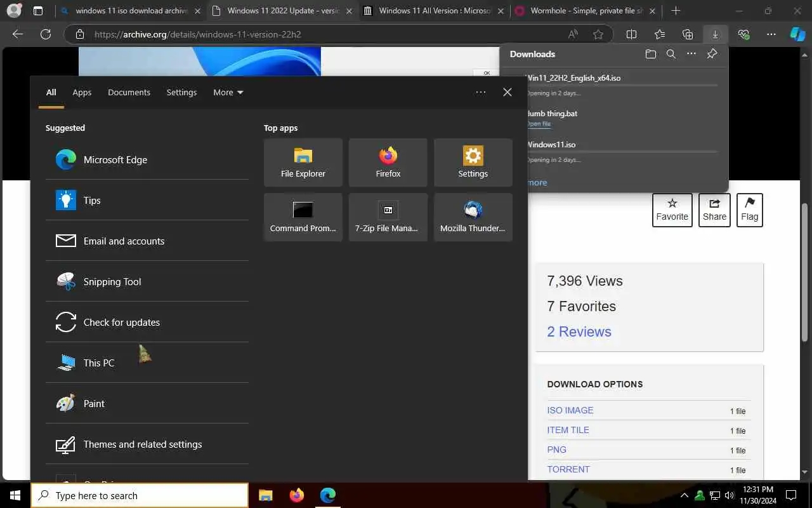Screen dimensions: 812x508
Task: Open Edge settings and more menu
Action: [x=771, y=34]
